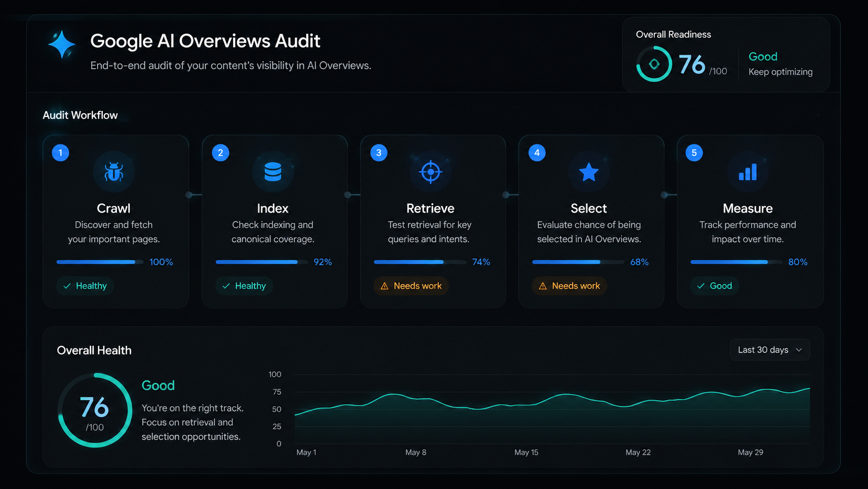The height and width of the screenshot is (489, 868).
Task: Click the May 8 axis label
Action: pyautogui.click(x=416, y=453)
